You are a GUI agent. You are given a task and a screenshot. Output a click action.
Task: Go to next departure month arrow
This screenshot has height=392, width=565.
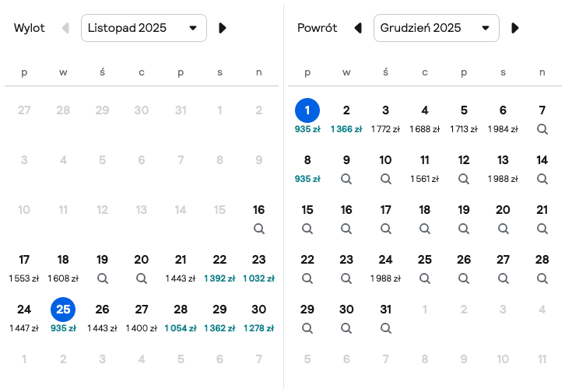[x=223, y=28]
